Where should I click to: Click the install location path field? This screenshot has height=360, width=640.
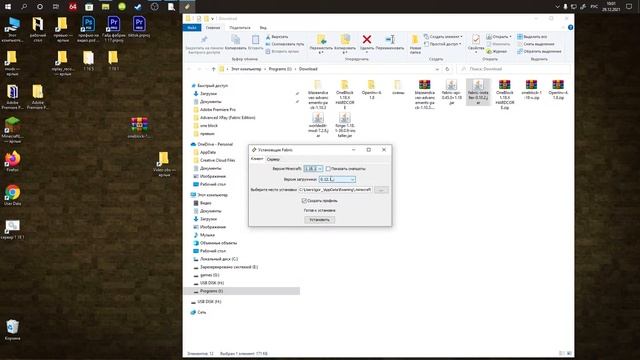(x=335, y=190)
